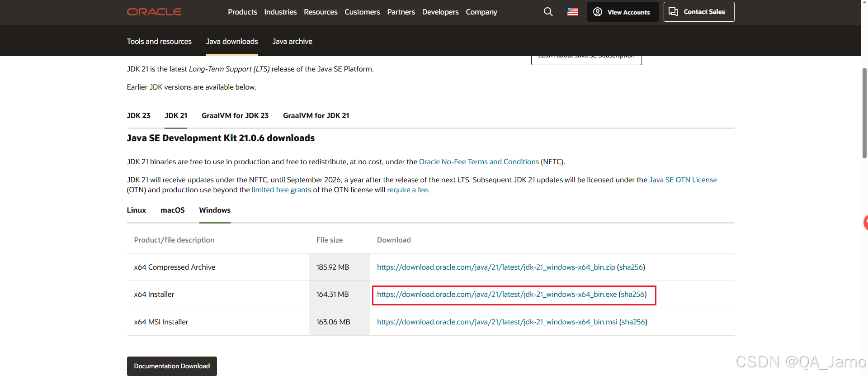Open the Customers menu

click(x=362, y=12)
